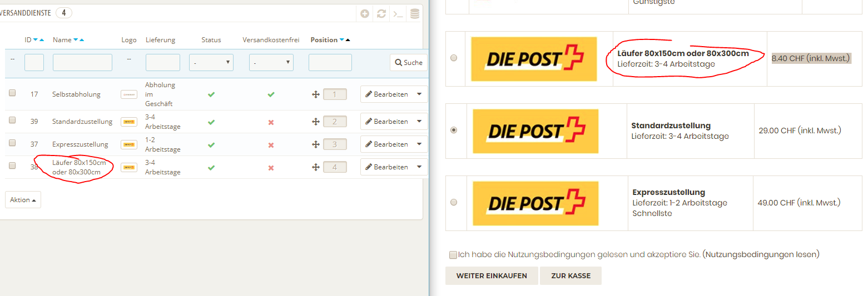Click the Lieferung filter input field
The image size is (868, 296).
163,63
